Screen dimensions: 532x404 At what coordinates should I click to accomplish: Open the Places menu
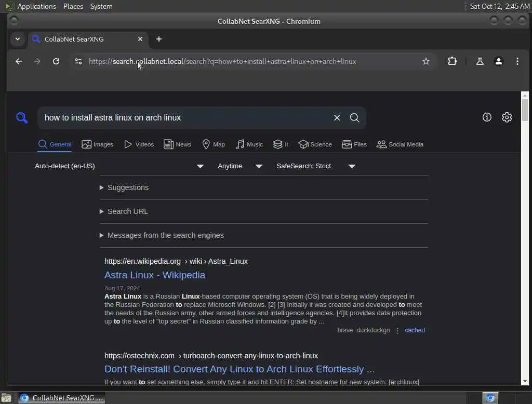tap(73, 6)
